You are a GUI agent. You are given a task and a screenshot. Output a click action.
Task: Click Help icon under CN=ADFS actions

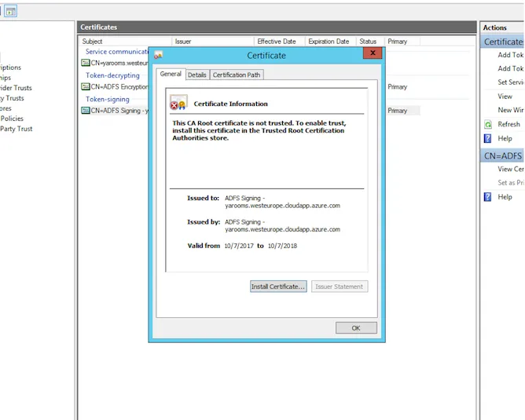click(488, 197)
